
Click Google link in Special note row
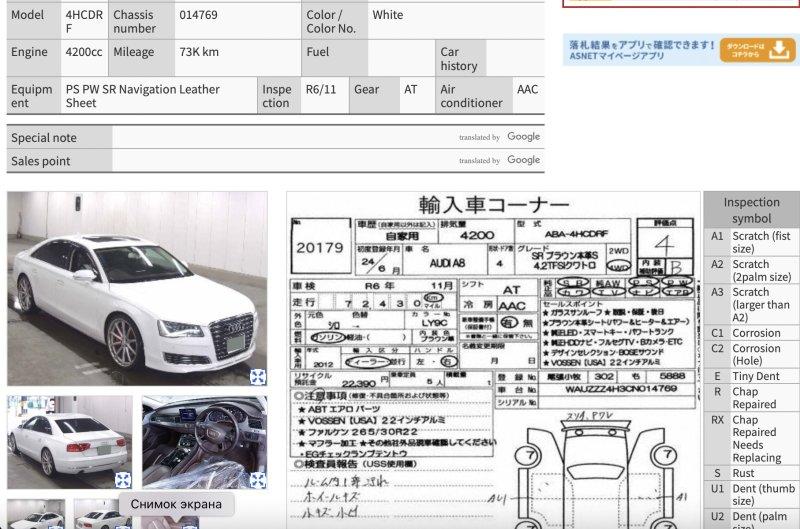coord(523,137)
